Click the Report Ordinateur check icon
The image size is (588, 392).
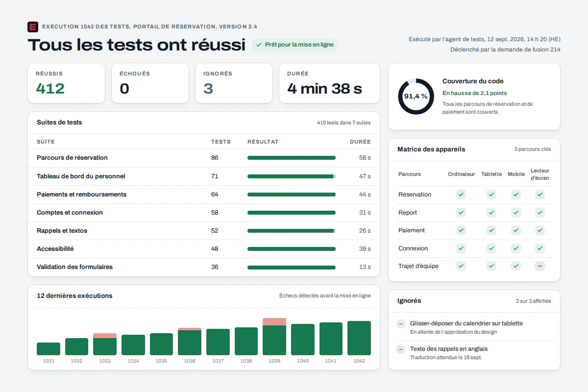461,213
